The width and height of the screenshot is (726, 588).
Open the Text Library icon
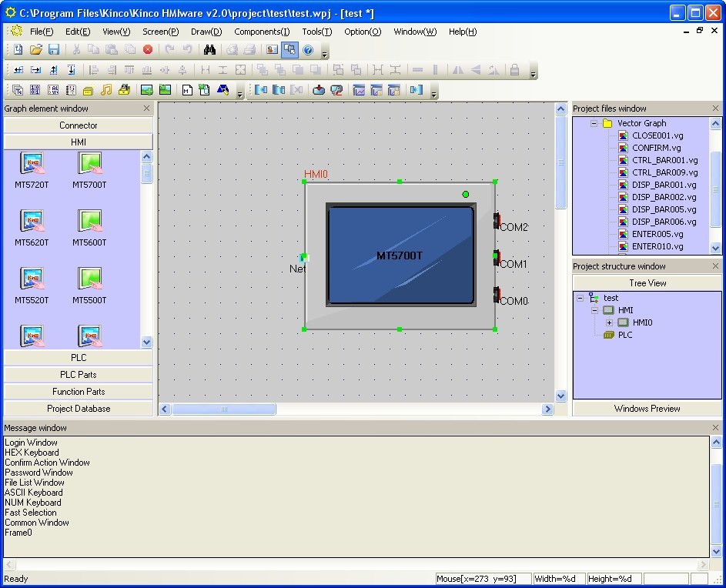[18, 90]
